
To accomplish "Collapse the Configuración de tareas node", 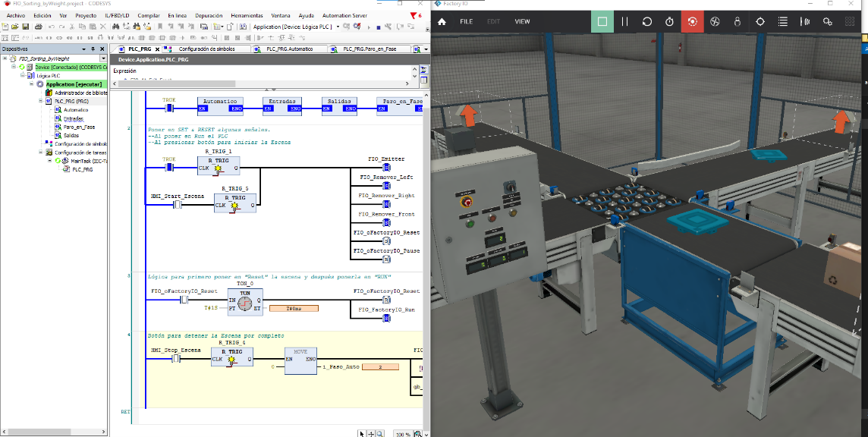I will tap(40, 152).
